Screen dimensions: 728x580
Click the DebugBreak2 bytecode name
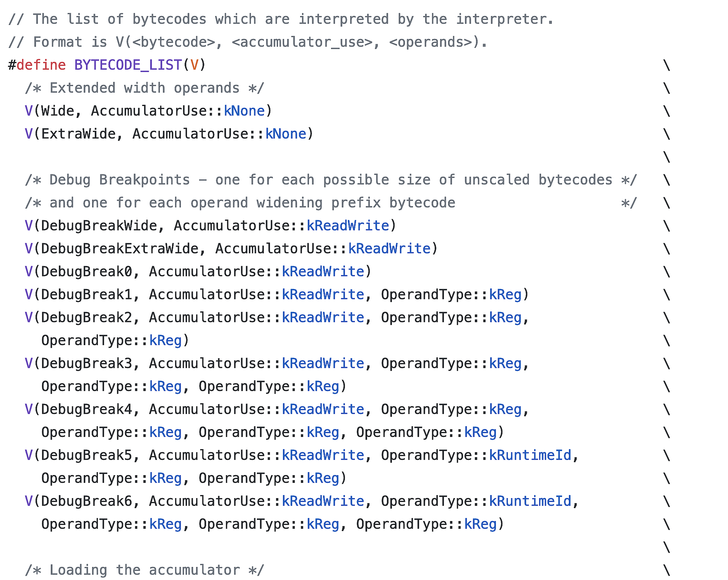coord(86,318)
